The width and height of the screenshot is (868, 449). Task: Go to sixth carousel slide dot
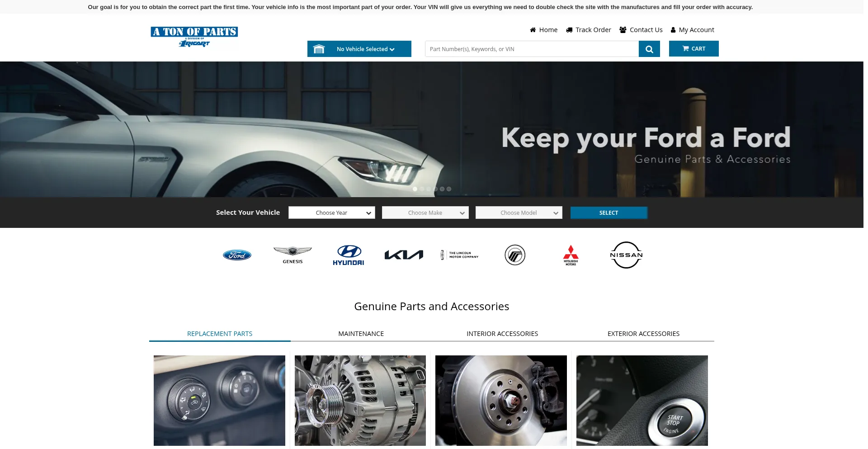click(449, 189)
